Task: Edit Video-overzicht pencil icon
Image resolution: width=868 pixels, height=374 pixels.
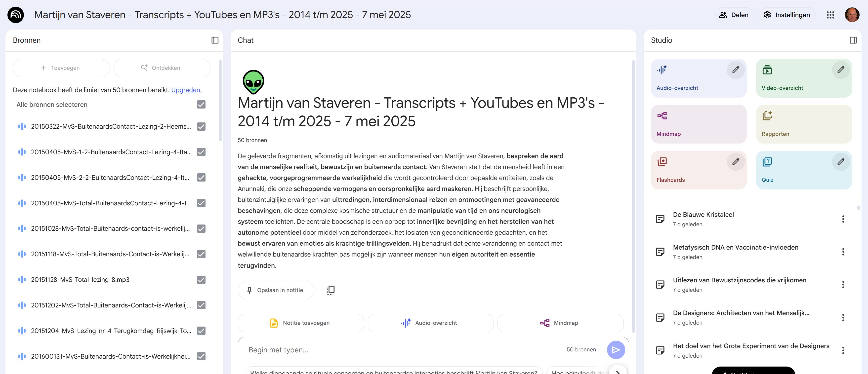Action: coord(841,70)
